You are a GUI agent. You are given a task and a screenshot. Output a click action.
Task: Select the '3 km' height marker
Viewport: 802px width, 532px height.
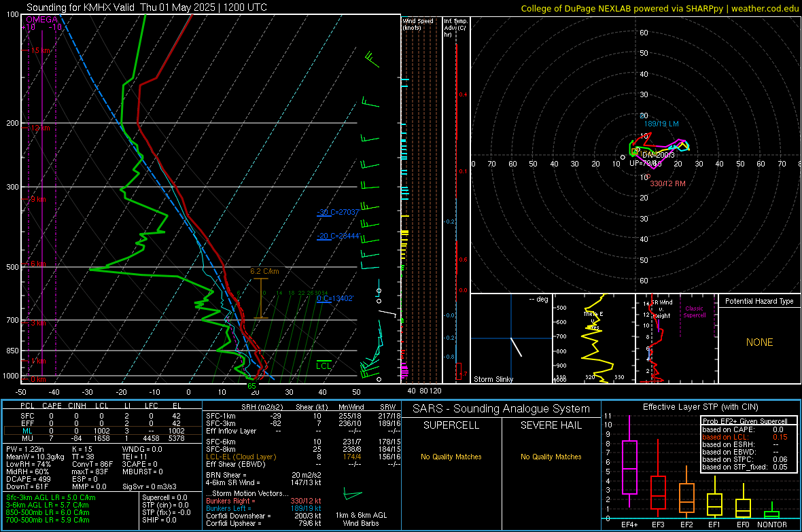[x=38, y=323]
